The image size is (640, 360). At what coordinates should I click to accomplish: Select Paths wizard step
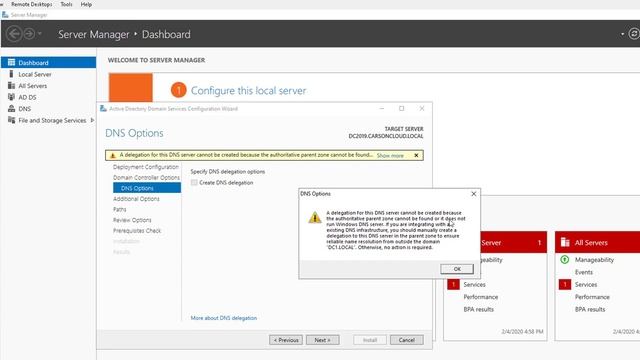pos(120,209)
